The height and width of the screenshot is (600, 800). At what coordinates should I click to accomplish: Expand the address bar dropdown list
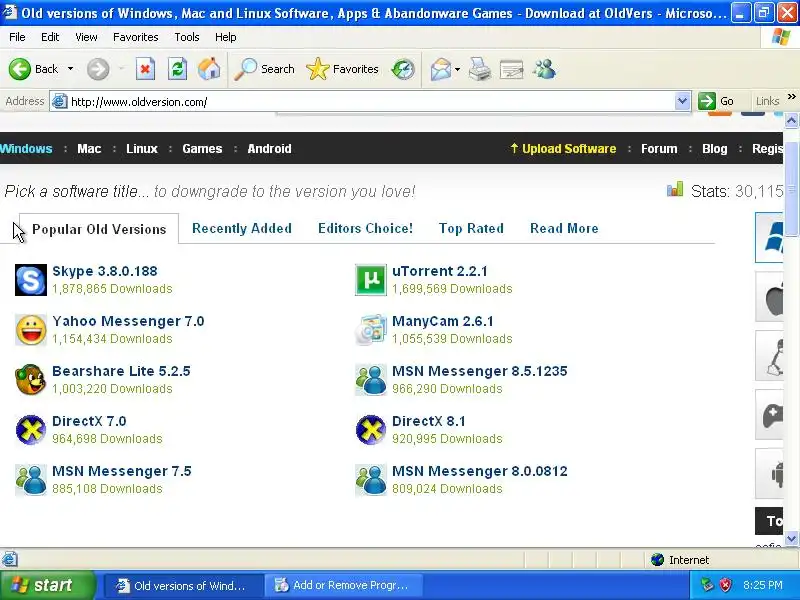pyautogui.click(x=682, y=102)
